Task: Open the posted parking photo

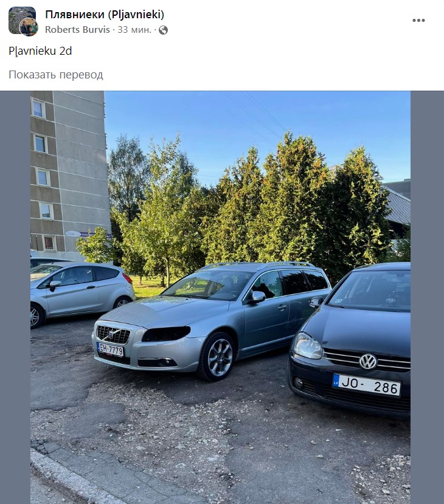Action: (220, 297)
